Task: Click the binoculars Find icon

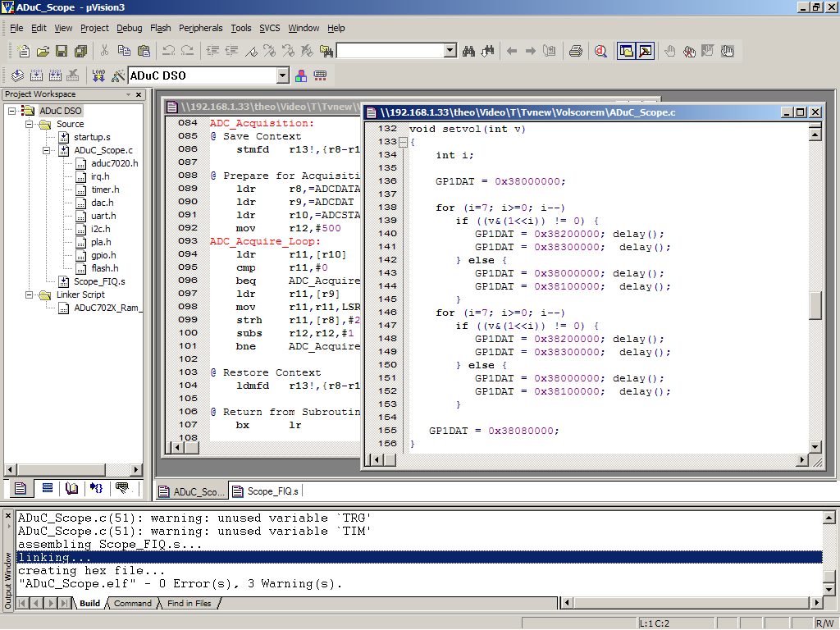Action: [x=468, y=51]
